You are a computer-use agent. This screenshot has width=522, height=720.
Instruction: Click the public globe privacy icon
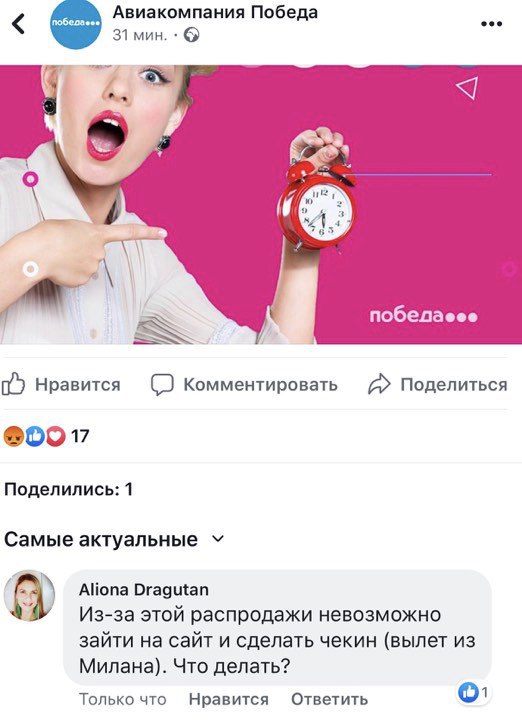tap(191, 35)
